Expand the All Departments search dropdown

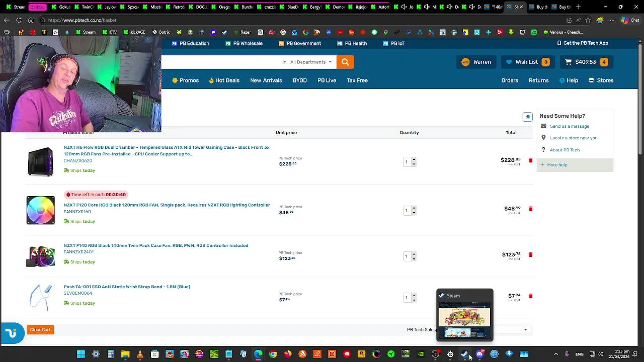307,62
